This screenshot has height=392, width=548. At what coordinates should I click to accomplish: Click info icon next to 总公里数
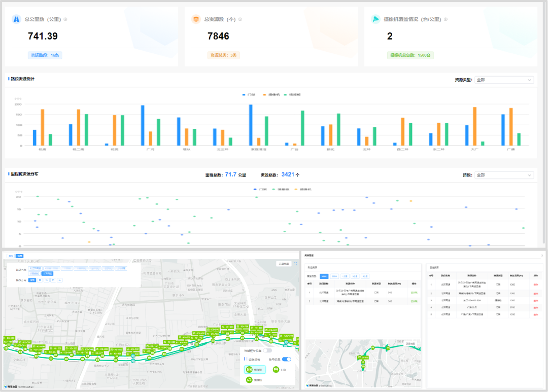[65, 20]
